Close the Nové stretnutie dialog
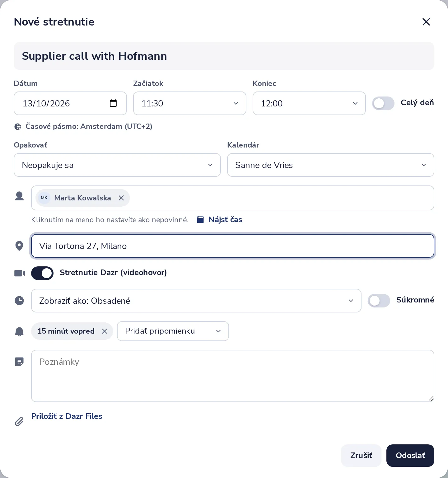Viewport: 448px width, 478px height. 426,22
